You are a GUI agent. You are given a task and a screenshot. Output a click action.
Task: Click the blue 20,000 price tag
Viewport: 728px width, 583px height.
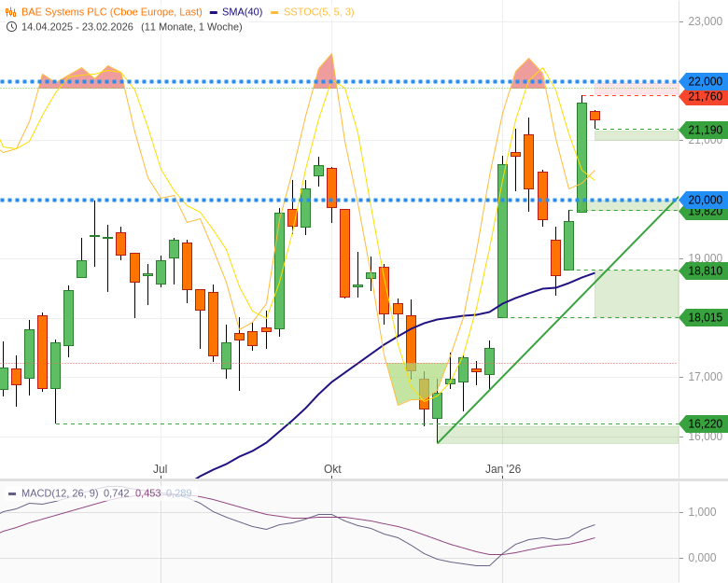coord(705,200)
